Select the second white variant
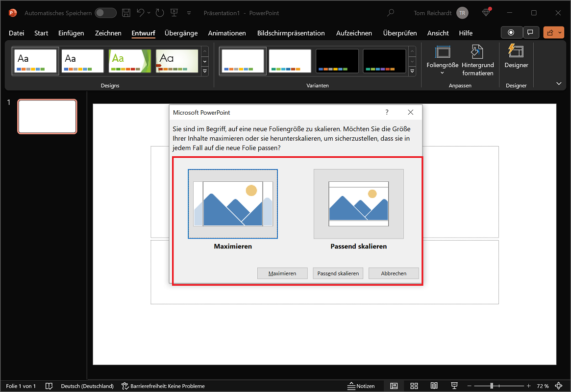571x392 pixels. click(290, 61)
